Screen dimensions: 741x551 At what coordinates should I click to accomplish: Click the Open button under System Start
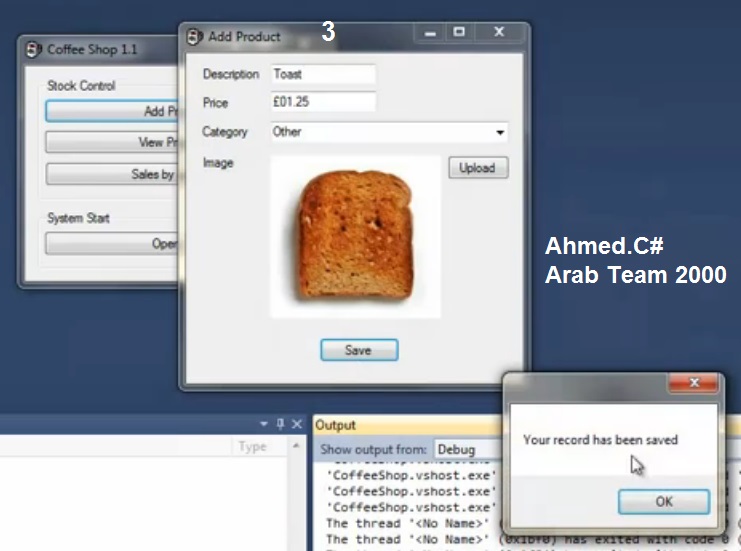click(x=112, y=243)
